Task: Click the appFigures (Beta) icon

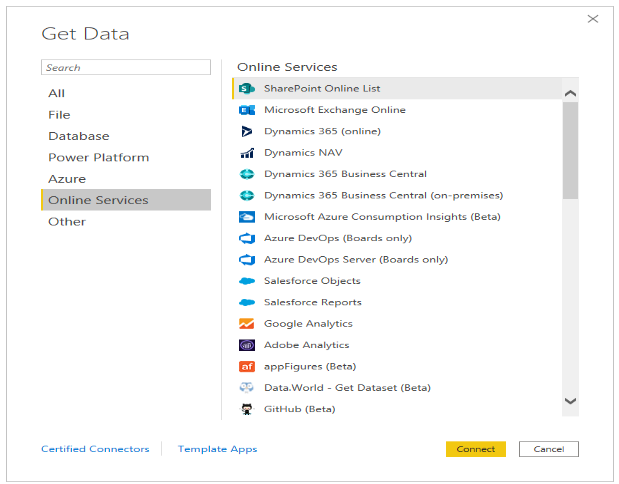Action: pyautogui.click(x=247, y=367)
